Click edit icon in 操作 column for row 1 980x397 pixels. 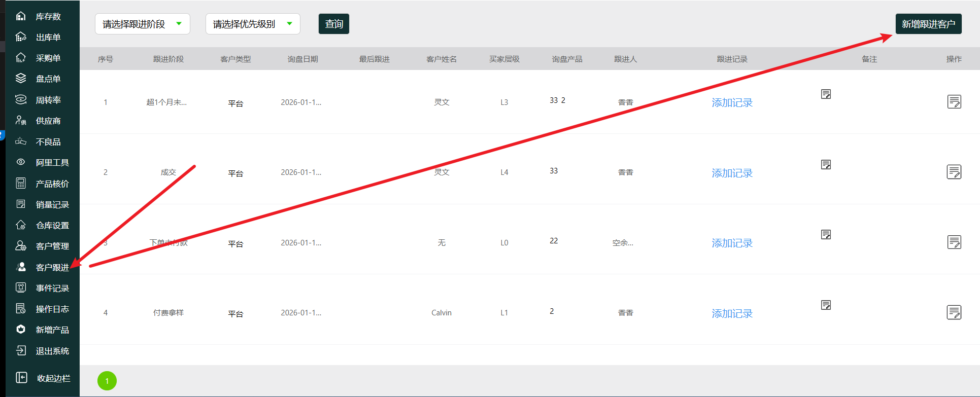coord(954,102)
